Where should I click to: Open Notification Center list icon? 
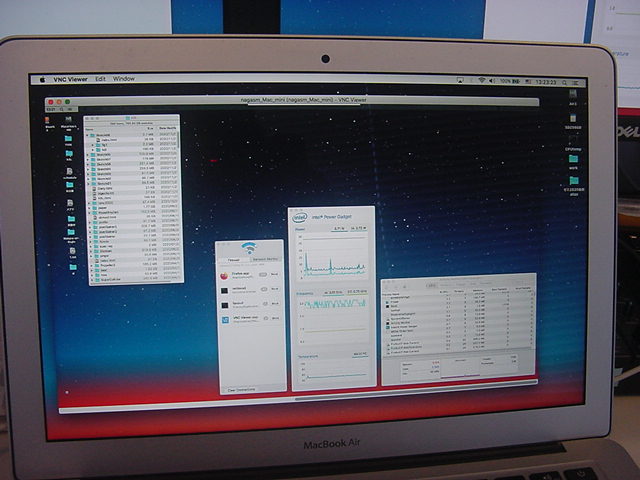click(576, 83)
